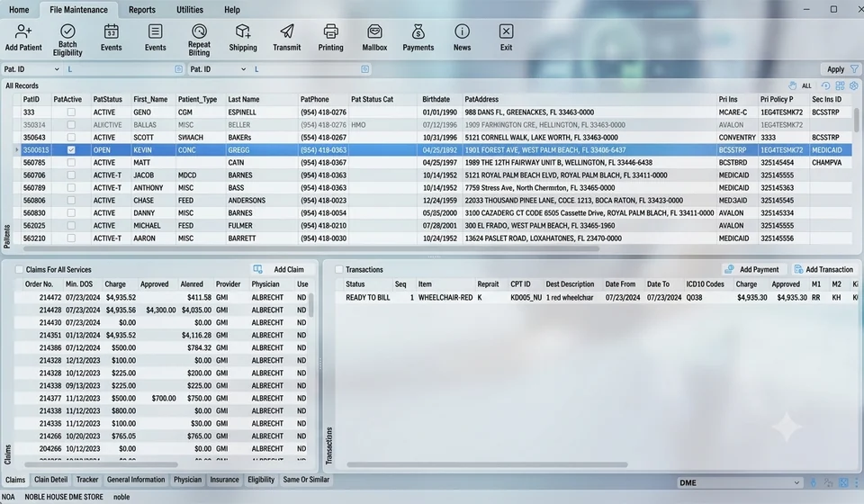The width and height of the screenshot is (864, 504).
Task: Open the News info icon
Action: click(462, 31)
